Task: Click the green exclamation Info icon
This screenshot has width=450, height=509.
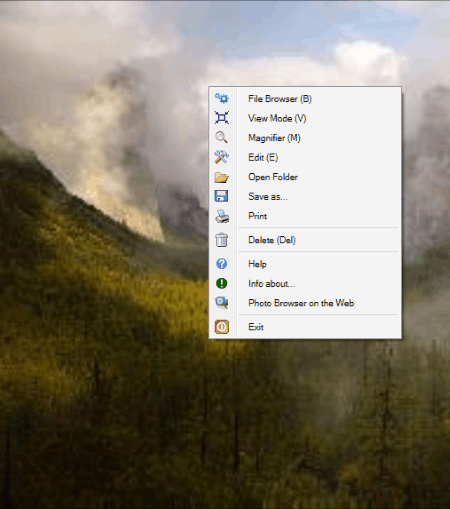Action: [x=222, y=283]
